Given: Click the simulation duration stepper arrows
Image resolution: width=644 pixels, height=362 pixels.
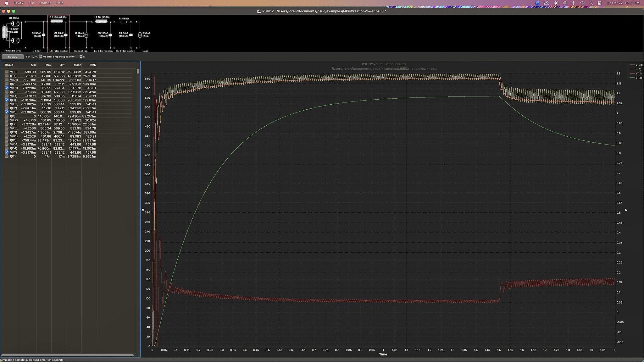Looking at the screenshot, I should pos(41,57).
